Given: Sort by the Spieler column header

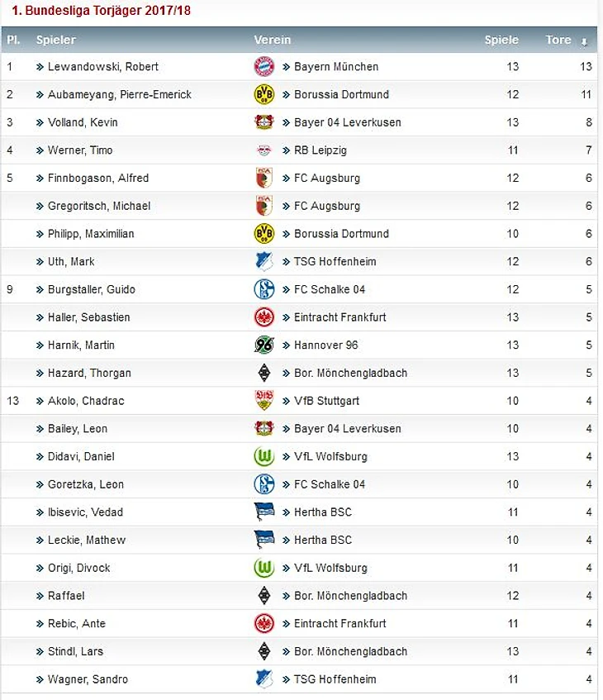Looking at the screenshot, I should (56, 40).
